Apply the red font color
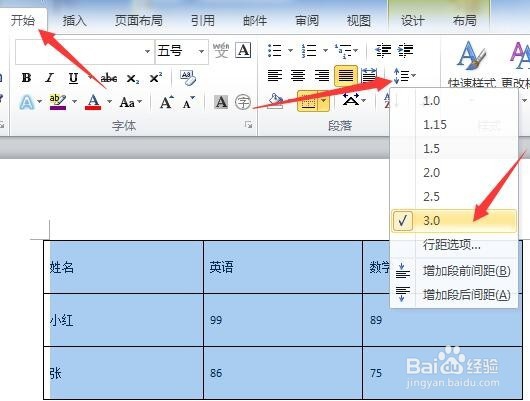 click(x=93, y=102)
